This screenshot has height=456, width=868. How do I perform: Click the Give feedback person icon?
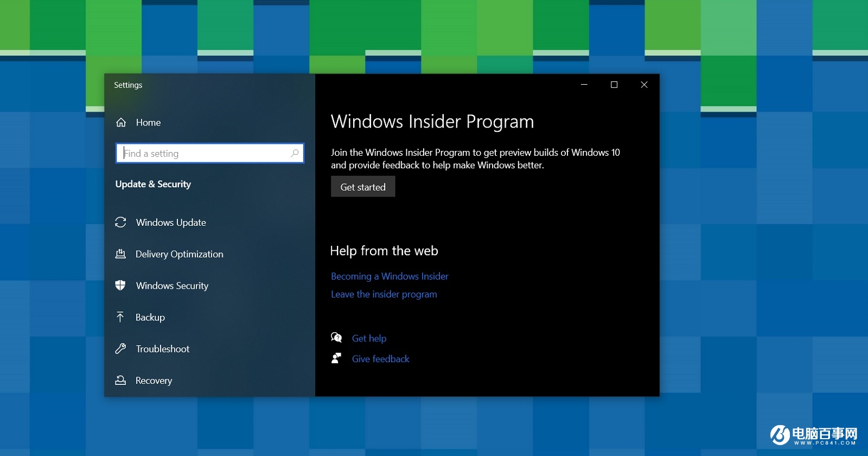tap(336, 358)
